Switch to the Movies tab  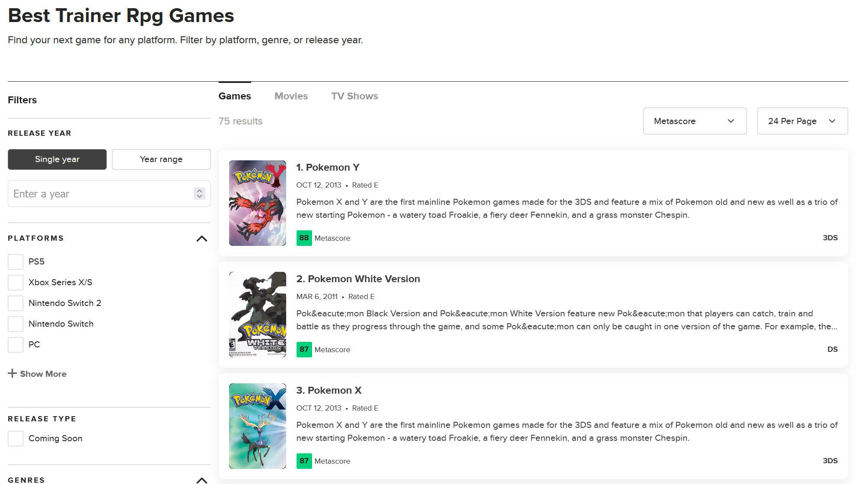291,96
